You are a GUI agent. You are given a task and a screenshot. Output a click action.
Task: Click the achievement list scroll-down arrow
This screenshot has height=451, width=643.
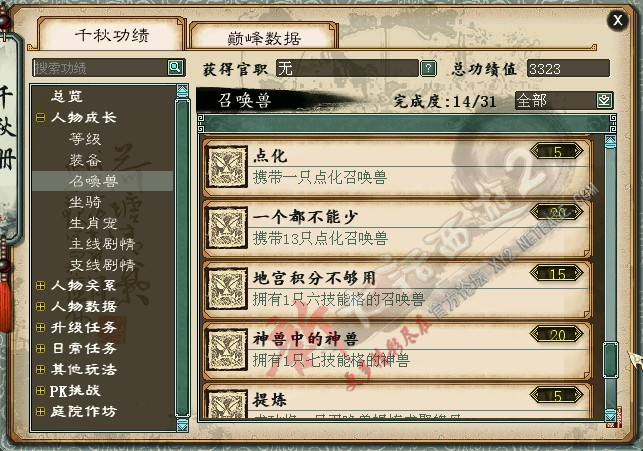click(610, 415)
